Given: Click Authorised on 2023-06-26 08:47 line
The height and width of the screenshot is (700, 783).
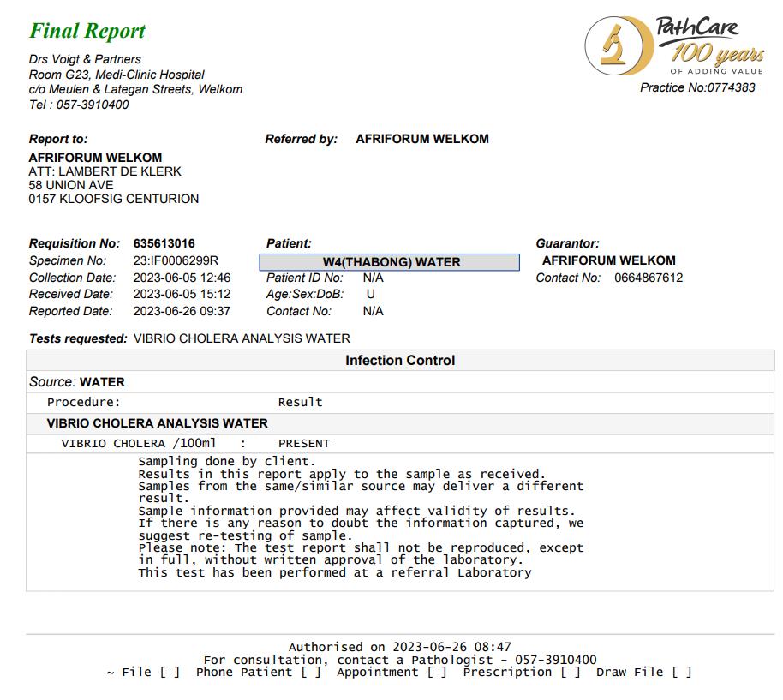Looking at the screenshot, I should (400, 647).
